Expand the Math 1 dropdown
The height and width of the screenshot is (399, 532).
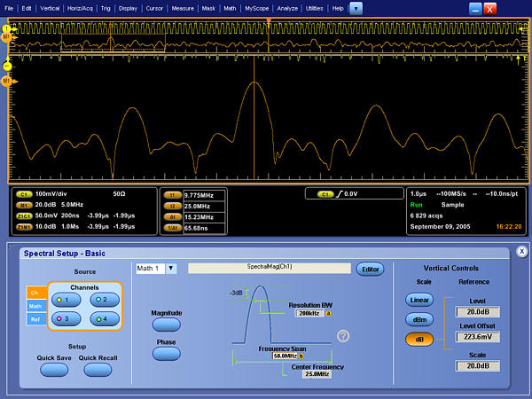click(x=171, y=269)
